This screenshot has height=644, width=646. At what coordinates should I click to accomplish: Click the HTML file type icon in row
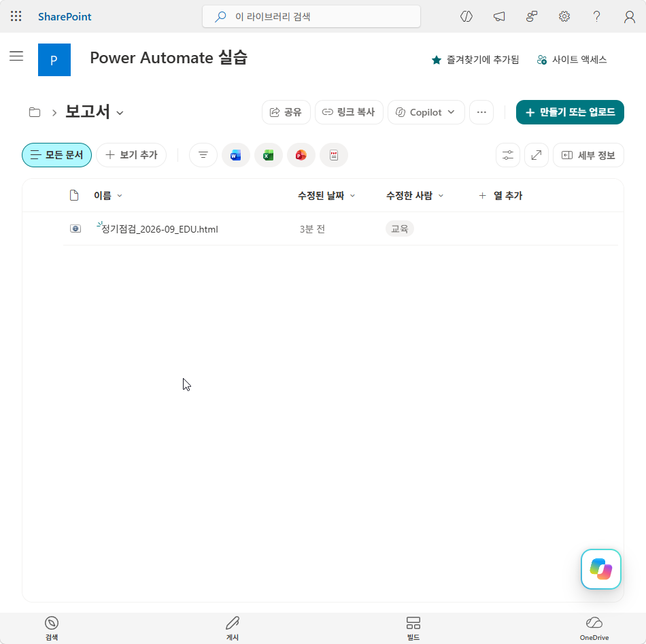75,228
